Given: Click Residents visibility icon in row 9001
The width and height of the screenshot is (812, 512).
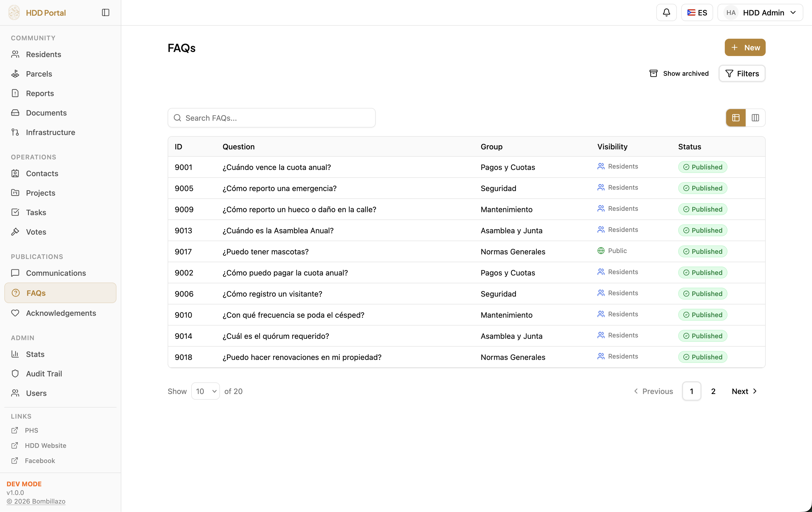Looking at the screenshot, I should click(601, 166).
